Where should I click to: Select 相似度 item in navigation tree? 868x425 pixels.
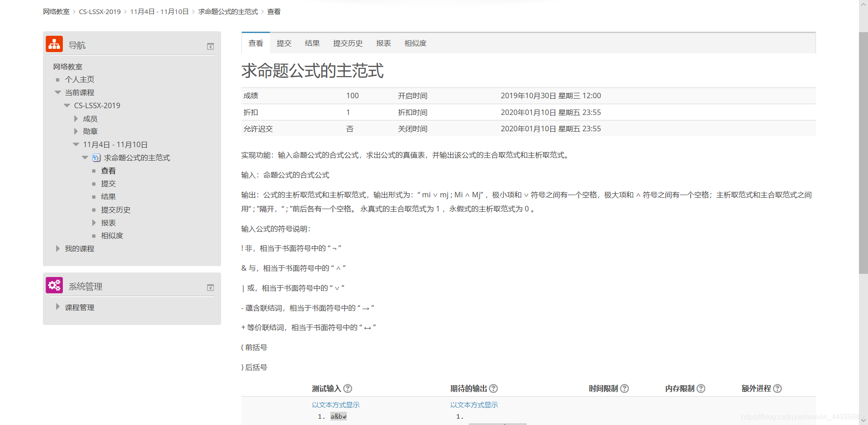tap(112, 236)
